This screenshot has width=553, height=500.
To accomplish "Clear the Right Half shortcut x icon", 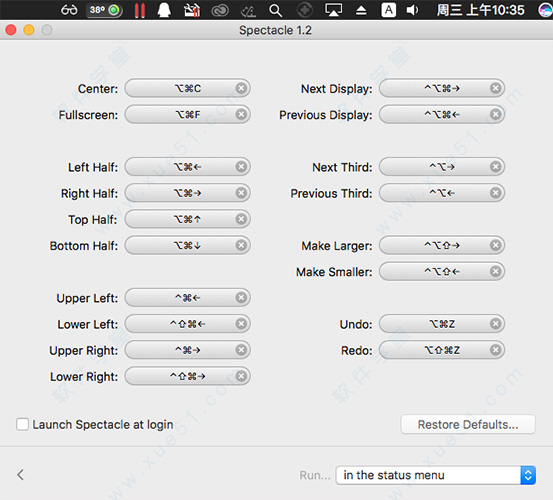I will click(x=241, y=193).
